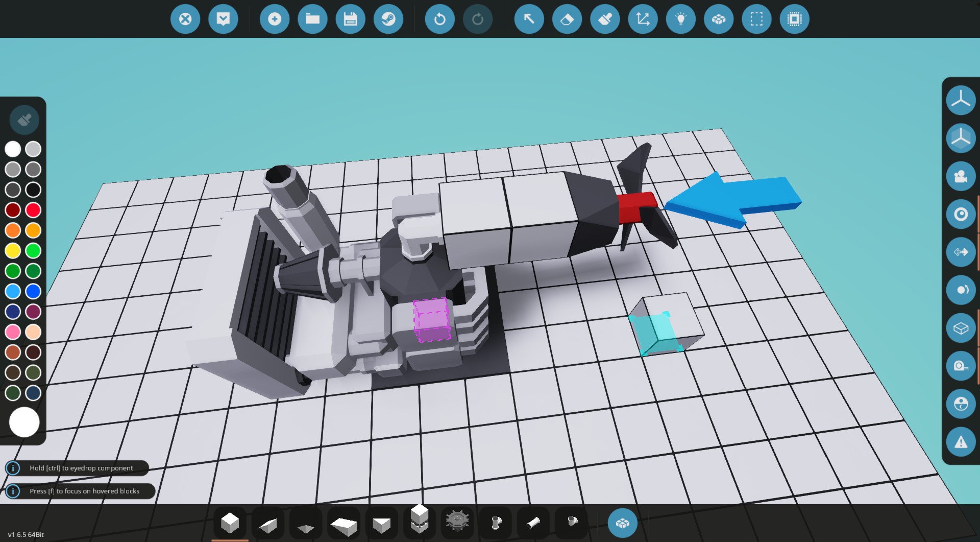980x542 pixels.
Task: Select the gear block in the hotbar
Action: tap(458, 522)
